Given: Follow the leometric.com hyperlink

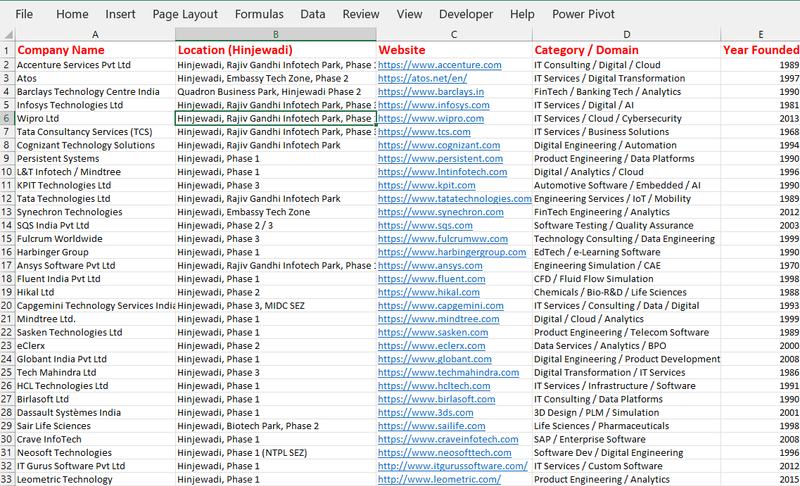Looking at the screenshot, I should pyautogui.click(x=439, y=479).
